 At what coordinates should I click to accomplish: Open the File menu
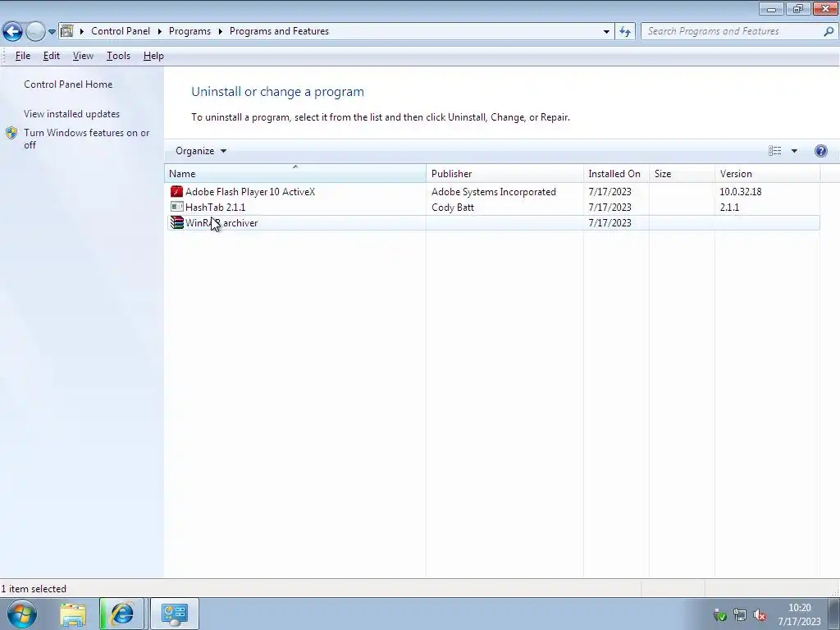tap(22, 56)
